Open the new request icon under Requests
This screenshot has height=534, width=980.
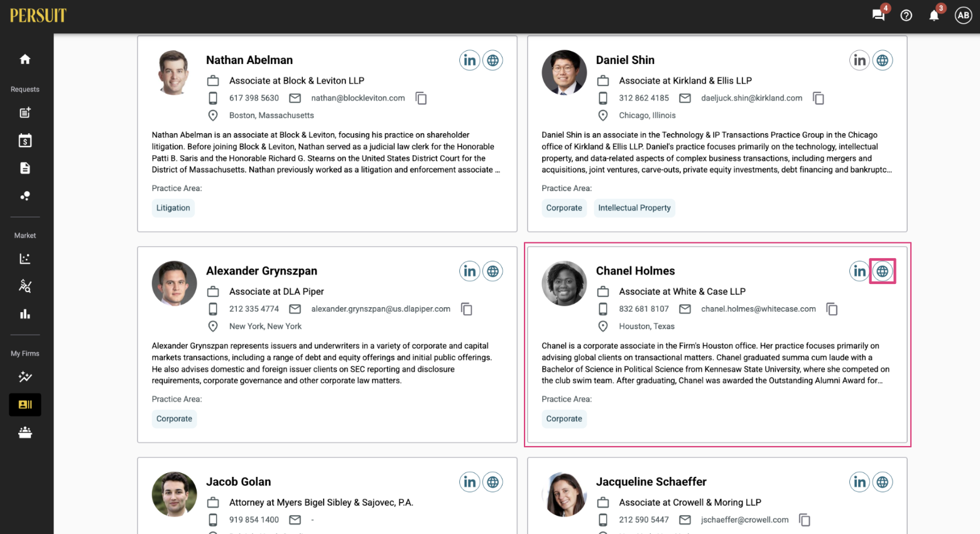click(x=25, y=112)
